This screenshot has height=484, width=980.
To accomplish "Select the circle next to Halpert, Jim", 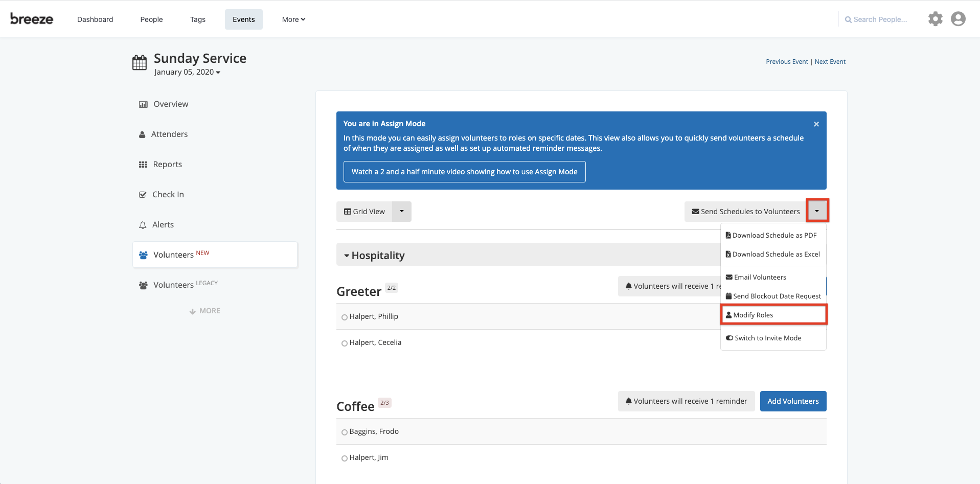I will click(345, 458).
